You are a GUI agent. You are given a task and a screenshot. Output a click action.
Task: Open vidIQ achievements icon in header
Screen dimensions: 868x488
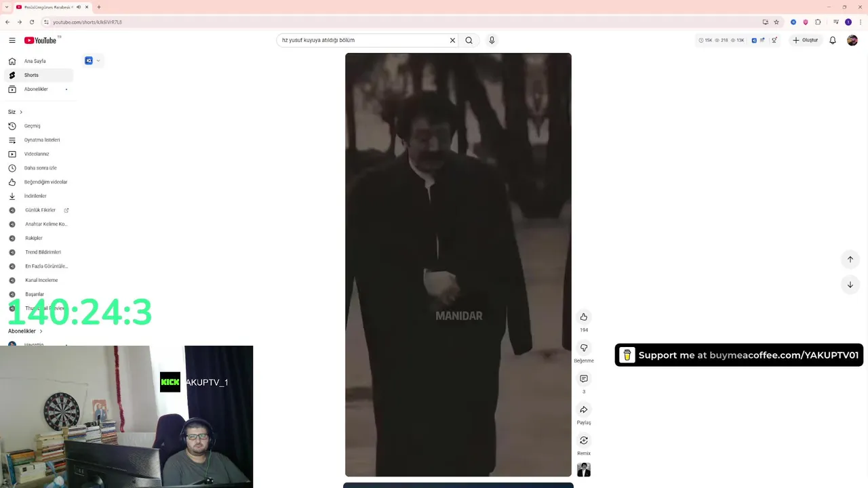[x=774, y=40]
